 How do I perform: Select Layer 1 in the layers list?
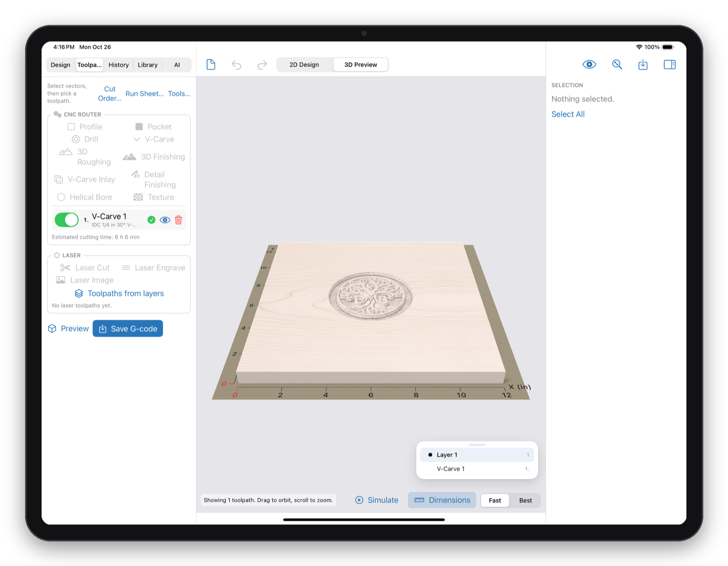[477, 455]
